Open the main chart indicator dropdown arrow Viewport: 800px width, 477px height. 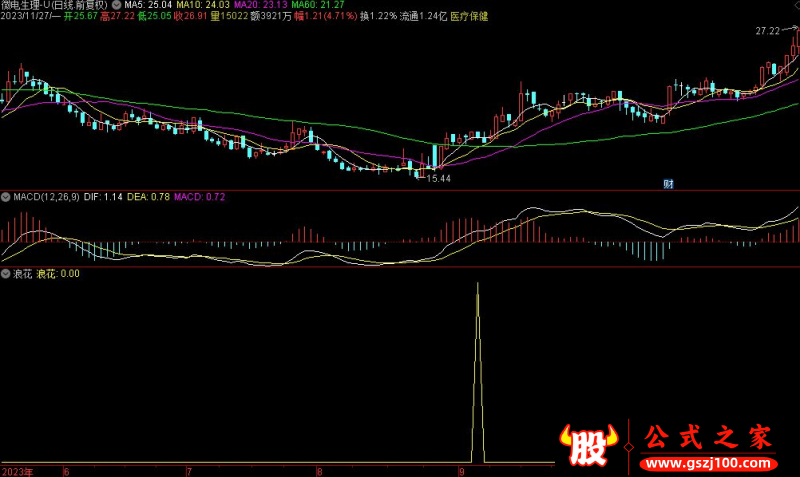click(x=117, y=5)
